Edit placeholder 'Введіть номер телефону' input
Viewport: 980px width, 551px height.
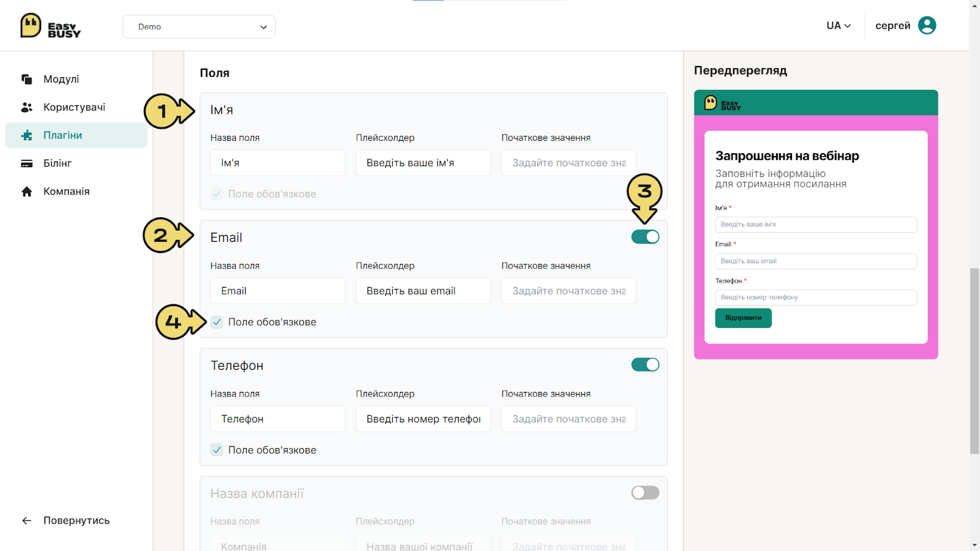coord(423,419)
